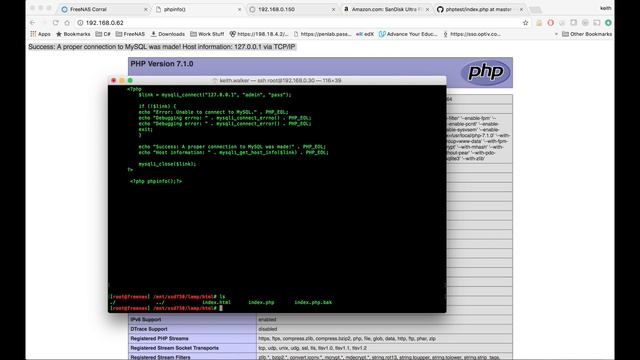Minimize the terminal window with yellow button

[x=122, y=80]
